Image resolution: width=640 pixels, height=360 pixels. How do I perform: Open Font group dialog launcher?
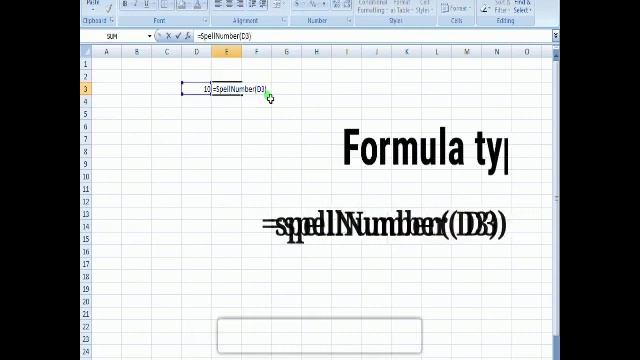[205, 20]
